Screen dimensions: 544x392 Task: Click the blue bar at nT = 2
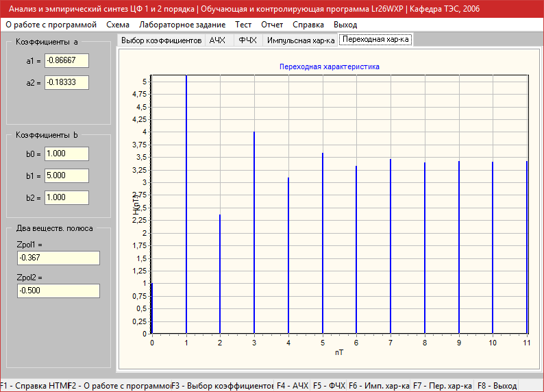tap(220, 274)
